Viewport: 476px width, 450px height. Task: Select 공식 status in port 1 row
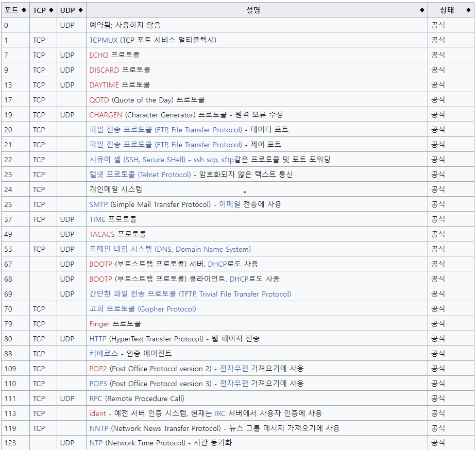tap(438, 40)
